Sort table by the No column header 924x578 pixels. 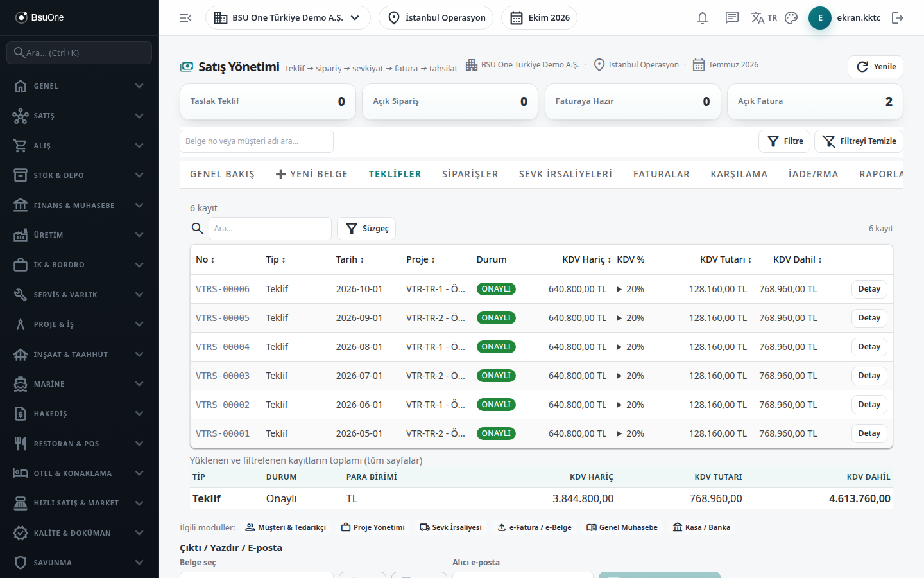205,259
